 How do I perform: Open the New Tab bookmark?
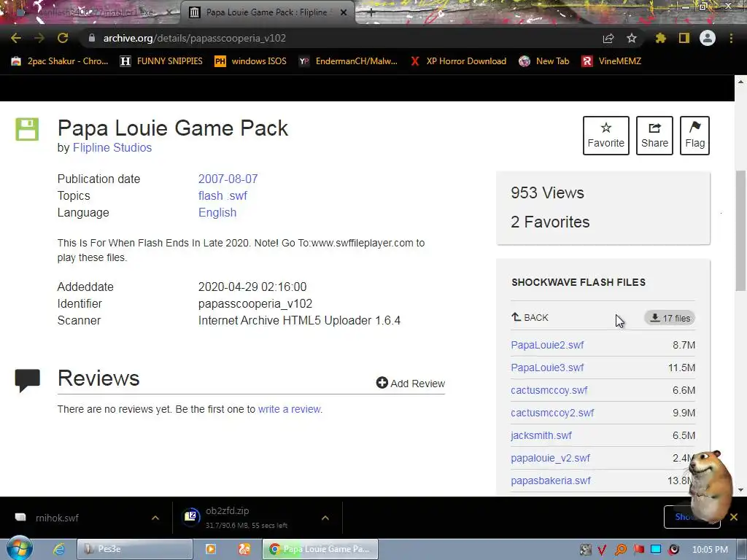(x=544, y=61)
